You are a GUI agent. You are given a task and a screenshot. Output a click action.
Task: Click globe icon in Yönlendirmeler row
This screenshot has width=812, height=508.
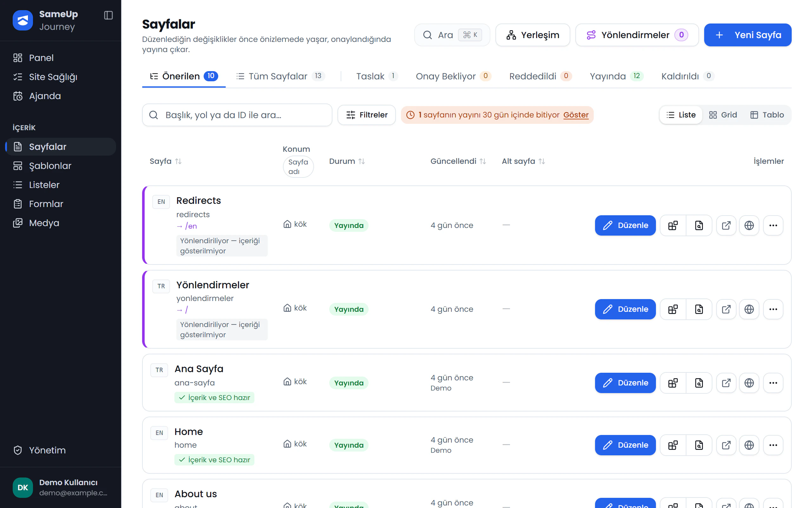[749, 309]
